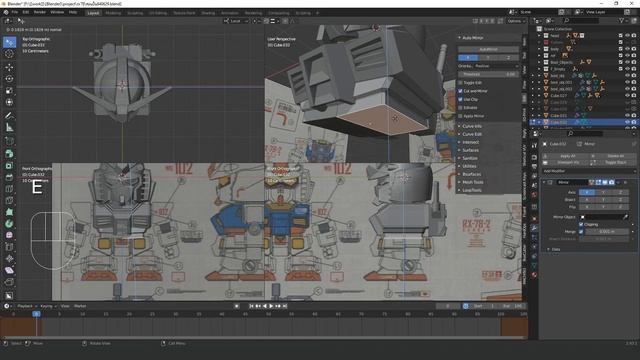Toggle Mirror modifier edit-mode display icon

[x=598, y=182]
